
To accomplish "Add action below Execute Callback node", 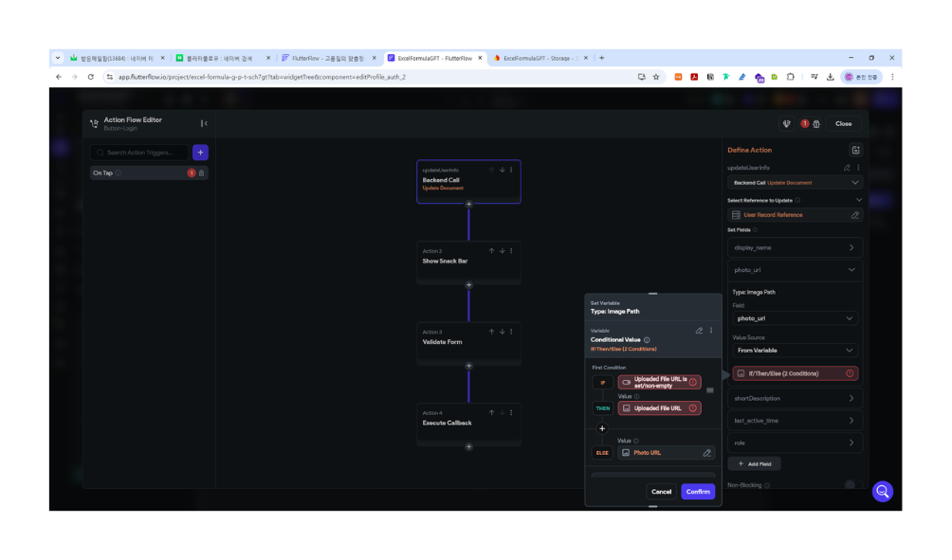I will click(x=468, y=446).
